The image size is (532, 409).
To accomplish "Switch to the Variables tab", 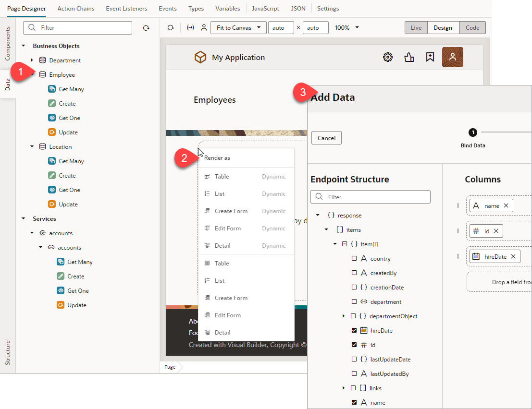I will [227, 8].
